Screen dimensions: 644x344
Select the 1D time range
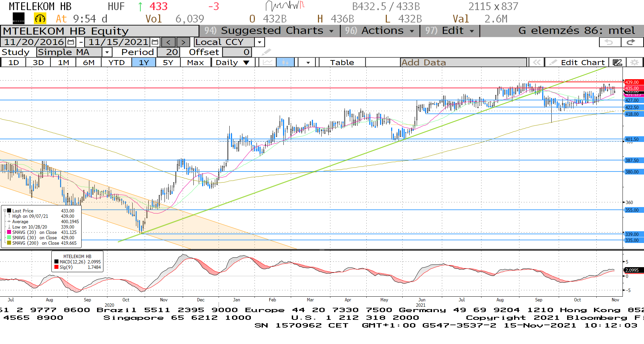pos(13,62)
